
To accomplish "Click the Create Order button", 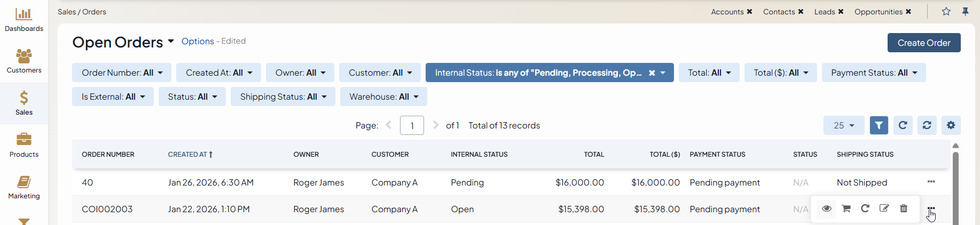I will click(923, 43).
